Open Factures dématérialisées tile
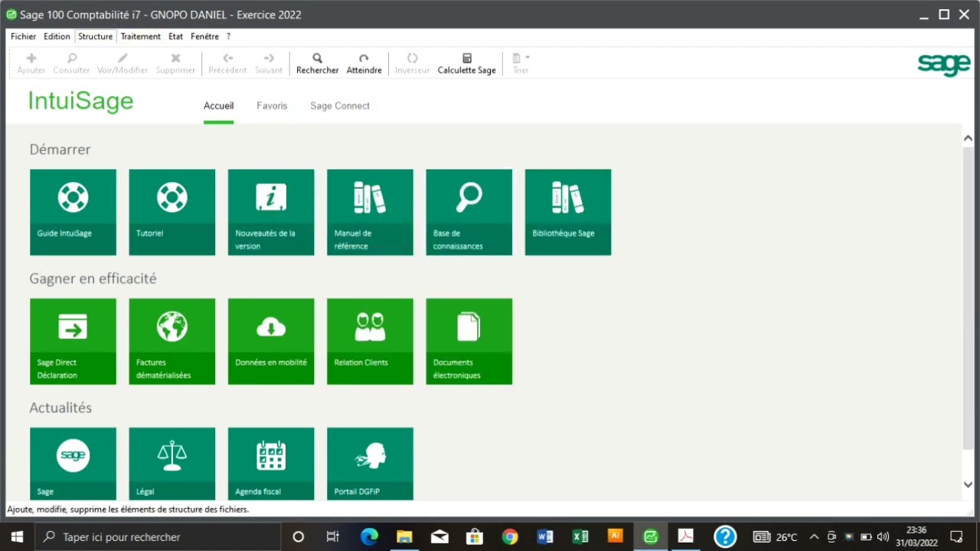Viewport: 980px width, 551px height. (171, 341)
